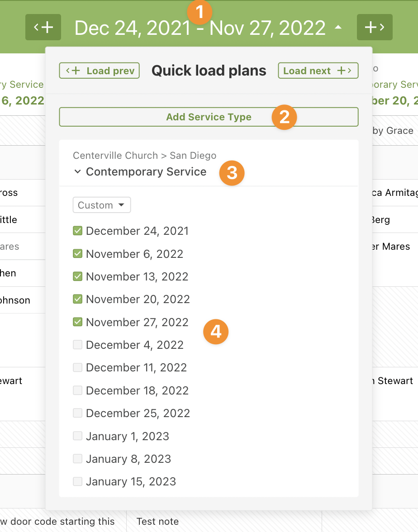Click the Load next button
The image size is (418, 532).
(x=318, y=71)
